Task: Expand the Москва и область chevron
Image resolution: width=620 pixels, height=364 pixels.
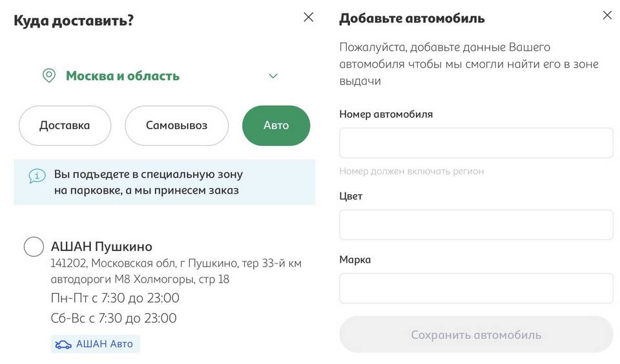Action: tap(273, 76)
